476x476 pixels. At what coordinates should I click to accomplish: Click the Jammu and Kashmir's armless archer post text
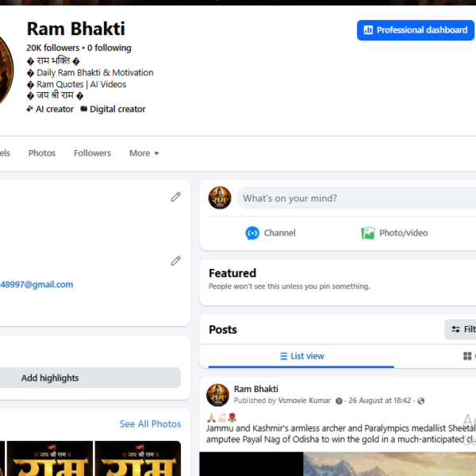(341, 434)
